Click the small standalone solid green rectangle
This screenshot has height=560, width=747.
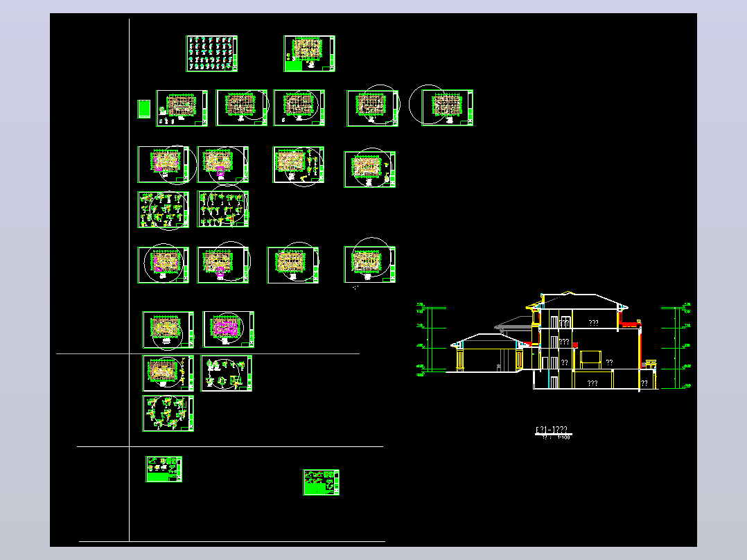[x=144, y=109]
